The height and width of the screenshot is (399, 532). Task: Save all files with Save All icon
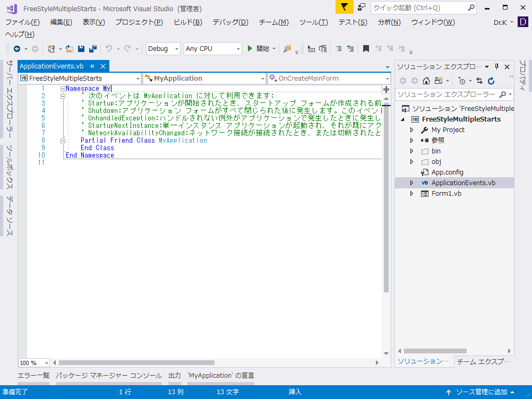pyautogui.click(x=91, y=48)
